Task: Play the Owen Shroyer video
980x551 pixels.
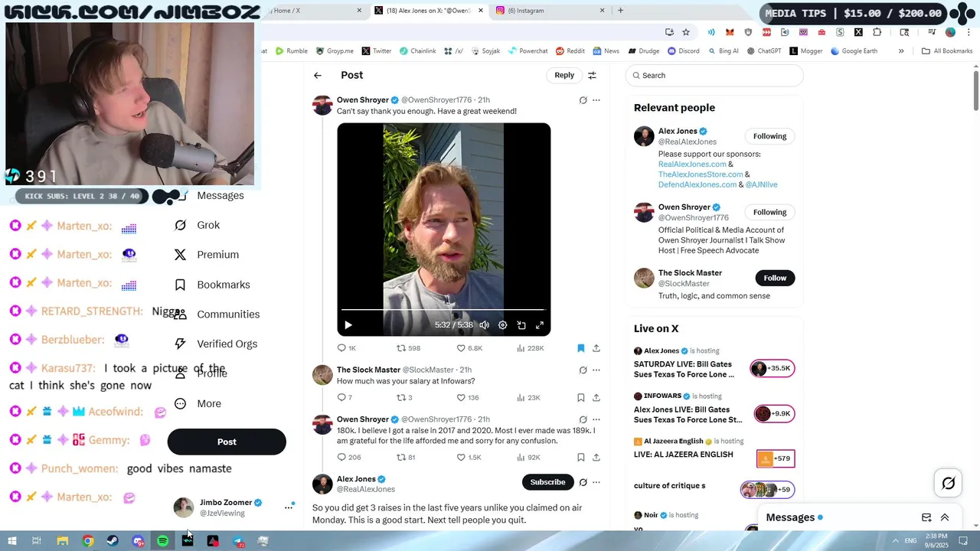Action: (348, 325)
